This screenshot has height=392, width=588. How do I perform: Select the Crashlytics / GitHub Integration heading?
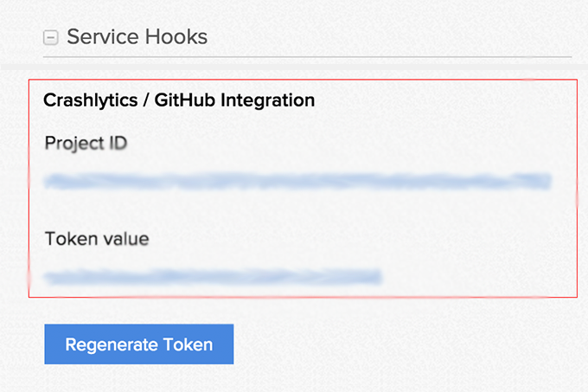point(179,100)
